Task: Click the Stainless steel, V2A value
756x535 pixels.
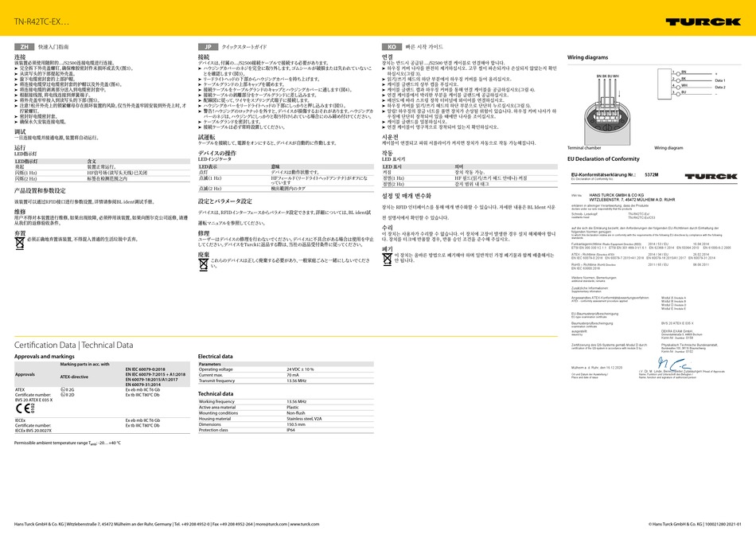Action: pyautogui.click(x=304, y=419)
